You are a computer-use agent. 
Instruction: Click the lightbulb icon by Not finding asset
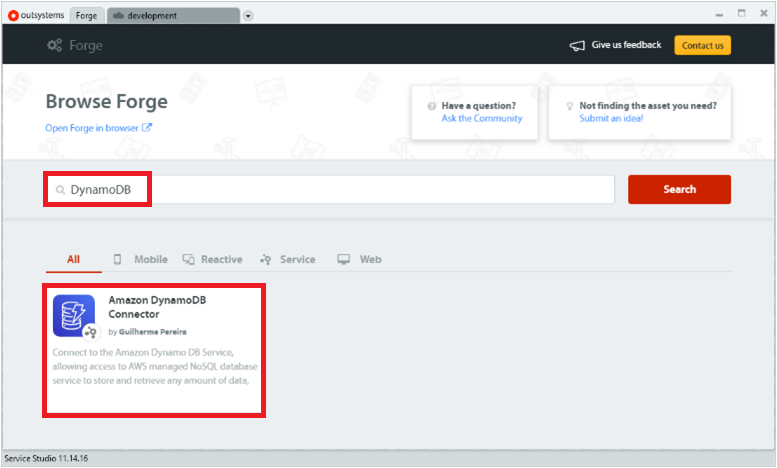click(x=569, y=106)
